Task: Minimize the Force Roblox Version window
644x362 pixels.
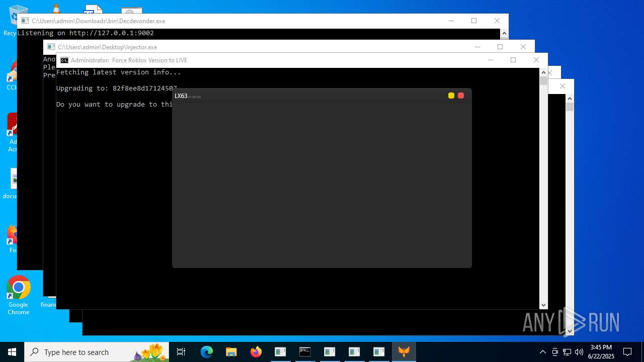Action: coord(491,60)
